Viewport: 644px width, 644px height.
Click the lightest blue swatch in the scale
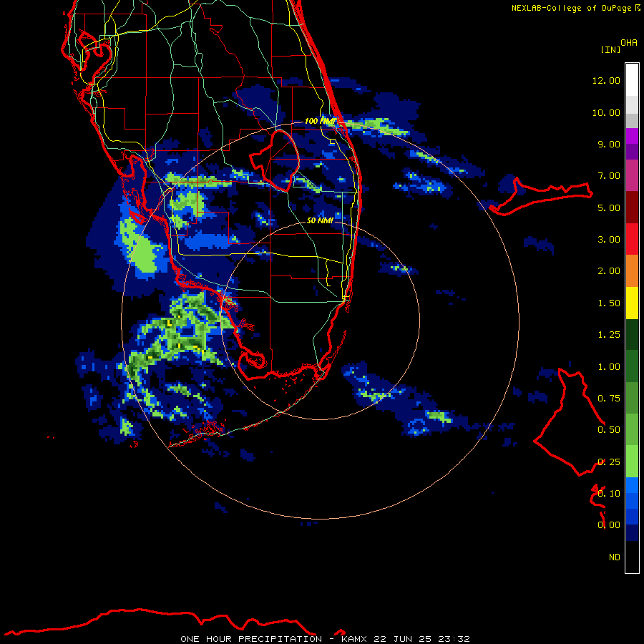(x=632, y=485)
